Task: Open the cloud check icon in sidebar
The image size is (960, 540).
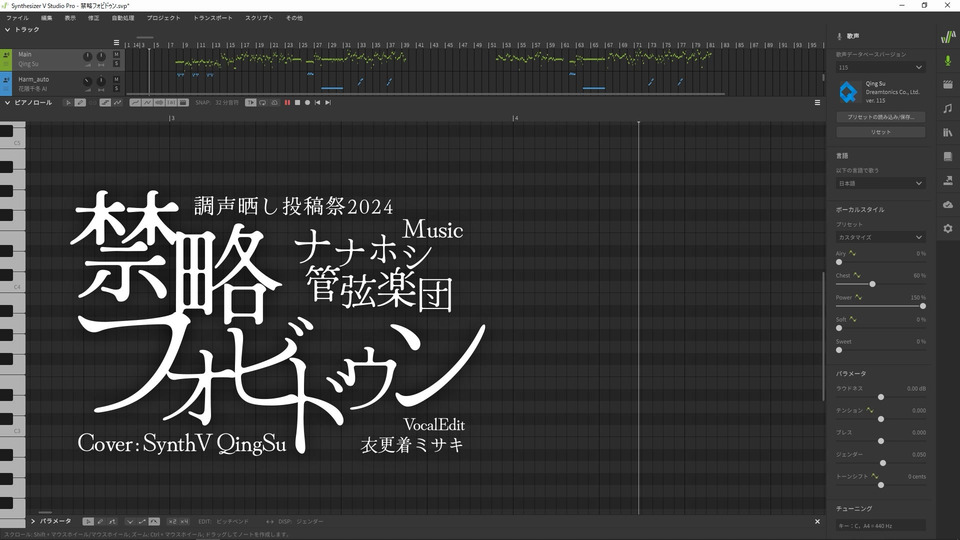Action: click(948, 204)
